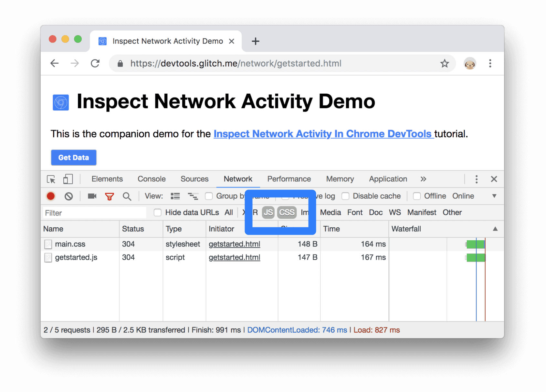Open a new browser tab
The image size is (546, 392).
coord(256,41)
